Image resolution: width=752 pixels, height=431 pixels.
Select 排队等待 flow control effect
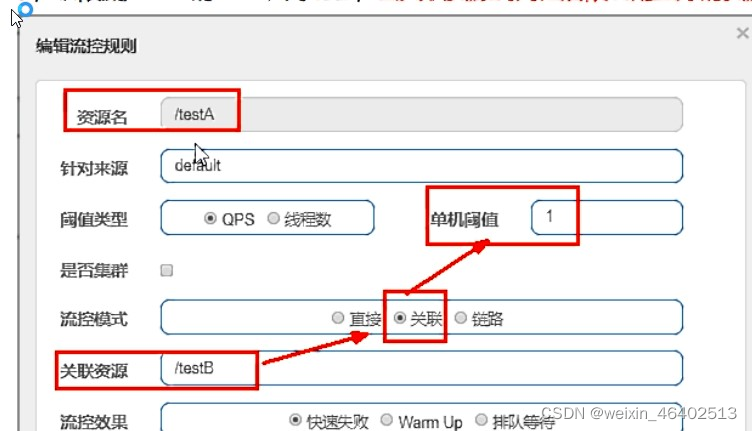coord(481,420)
